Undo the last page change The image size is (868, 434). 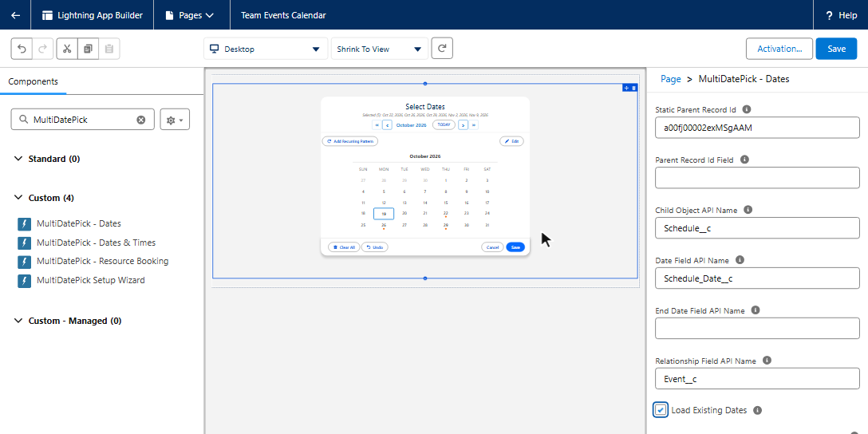click(x=22, y=49)
